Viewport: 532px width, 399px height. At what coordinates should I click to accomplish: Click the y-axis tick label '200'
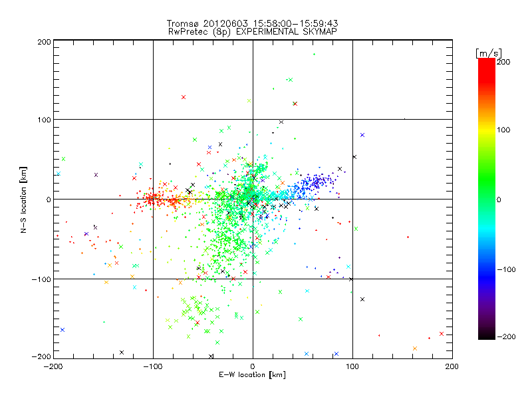coord(44,42)
